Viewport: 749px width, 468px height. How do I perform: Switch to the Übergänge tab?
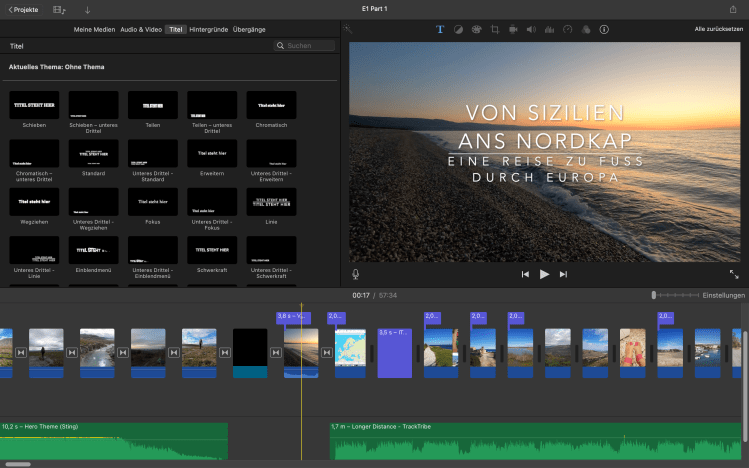249,30
